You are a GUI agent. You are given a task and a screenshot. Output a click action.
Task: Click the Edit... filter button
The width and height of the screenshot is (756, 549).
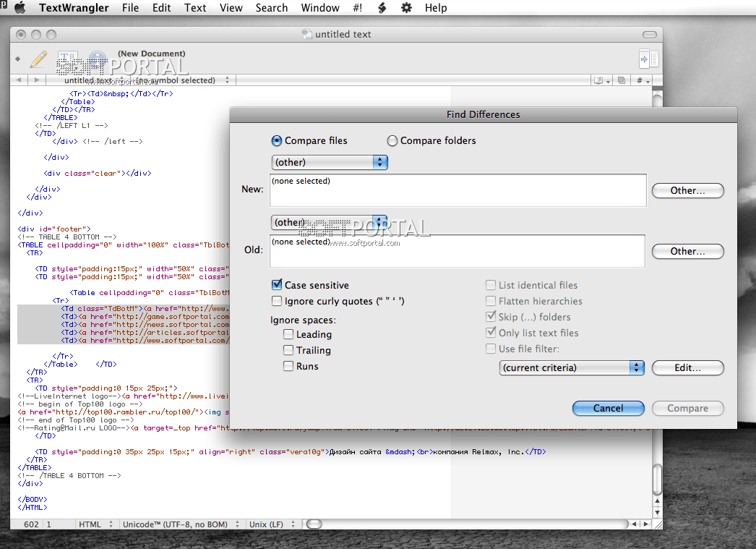point(687,367)
